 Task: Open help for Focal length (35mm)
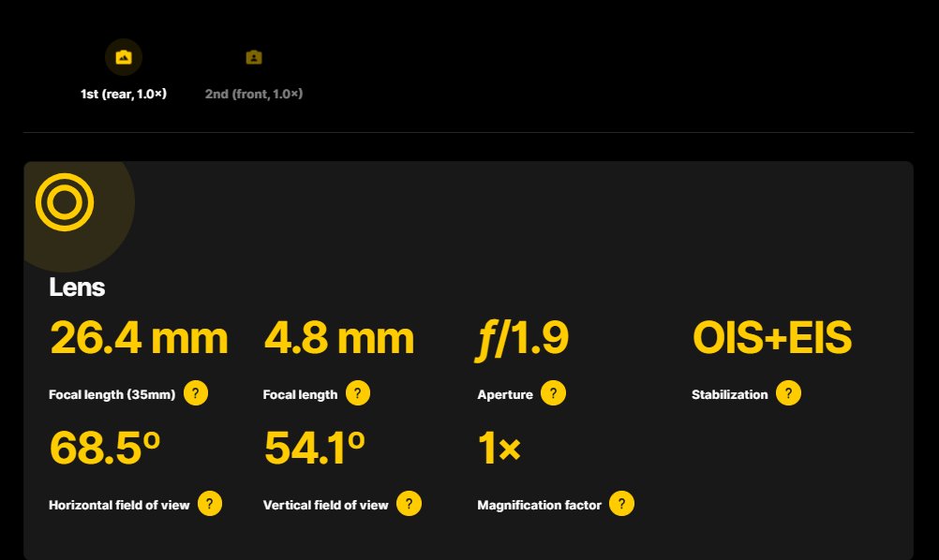click(196, 393)
